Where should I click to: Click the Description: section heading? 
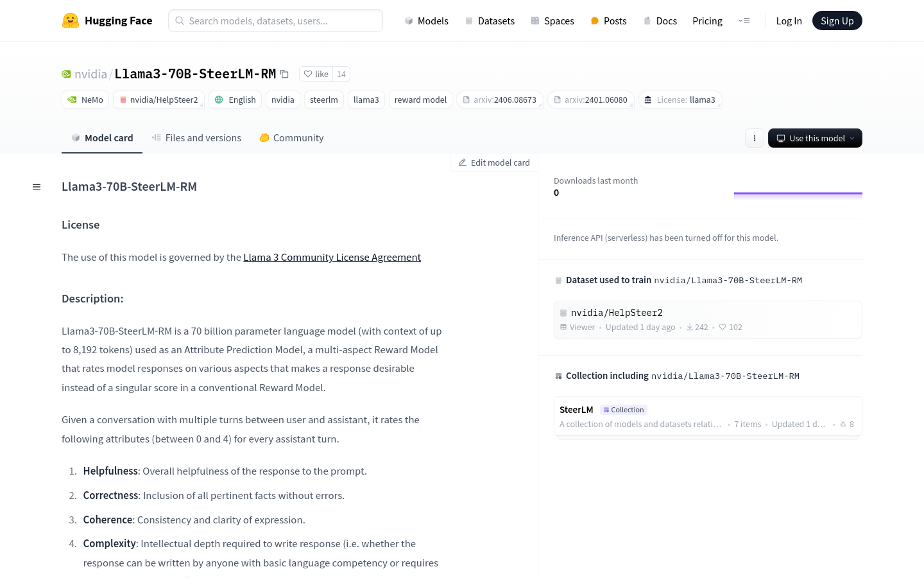click(92, 299)
